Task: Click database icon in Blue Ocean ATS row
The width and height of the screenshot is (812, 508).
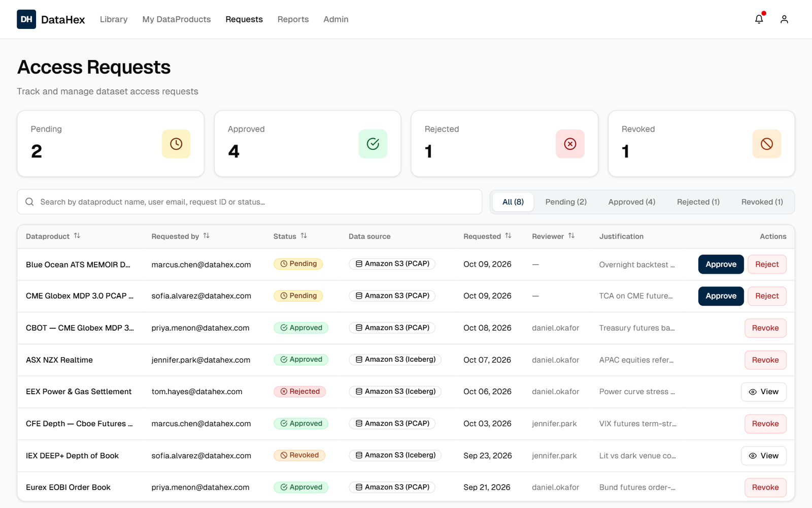Action: 359,264
